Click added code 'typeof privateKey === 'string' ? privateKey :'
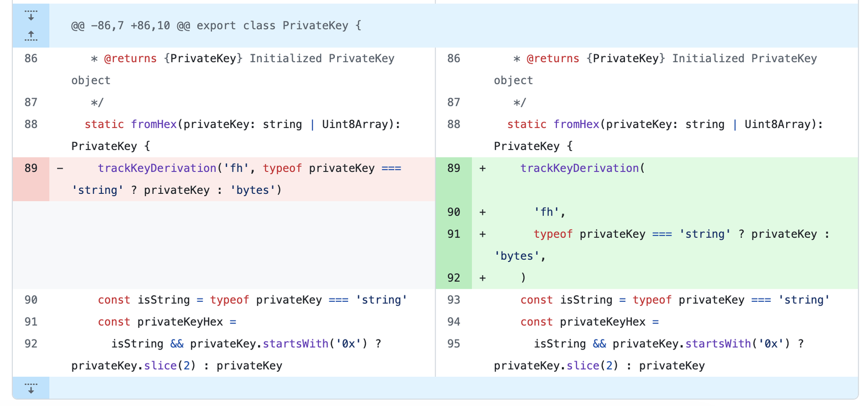 click(x=682, y=234)
